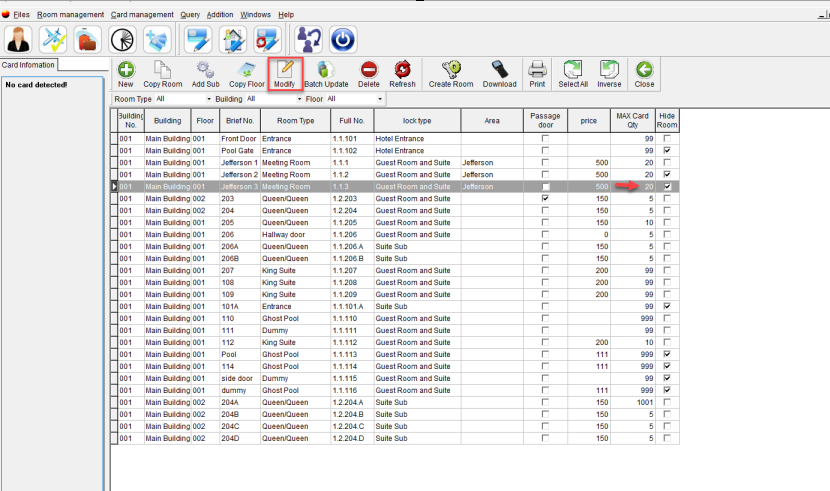Open the Room management menu
The image size is (830, 491).
(x=70, y=15)
